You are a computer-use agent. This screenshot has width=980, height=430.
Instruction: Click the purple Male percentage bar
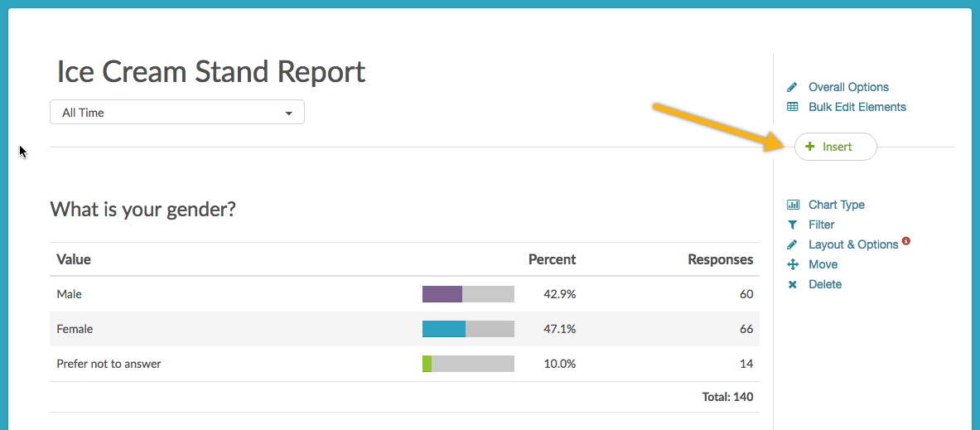click(x=442, y=294)
